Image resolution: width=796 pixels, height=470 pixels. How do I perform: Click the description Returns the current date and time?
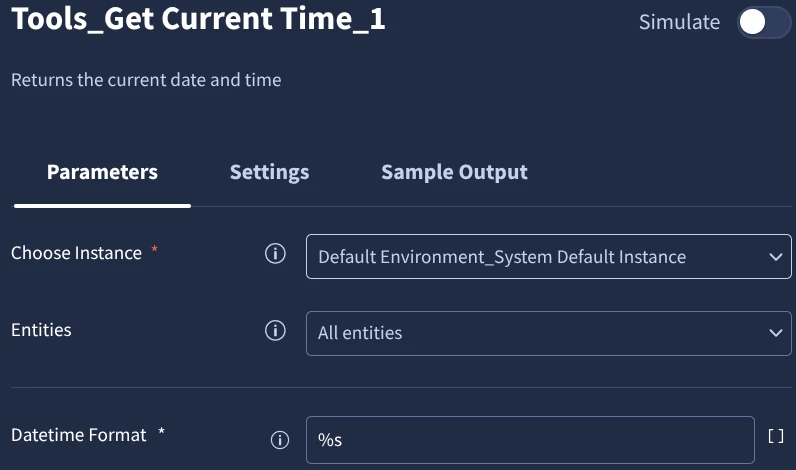(x=146, y=80)
